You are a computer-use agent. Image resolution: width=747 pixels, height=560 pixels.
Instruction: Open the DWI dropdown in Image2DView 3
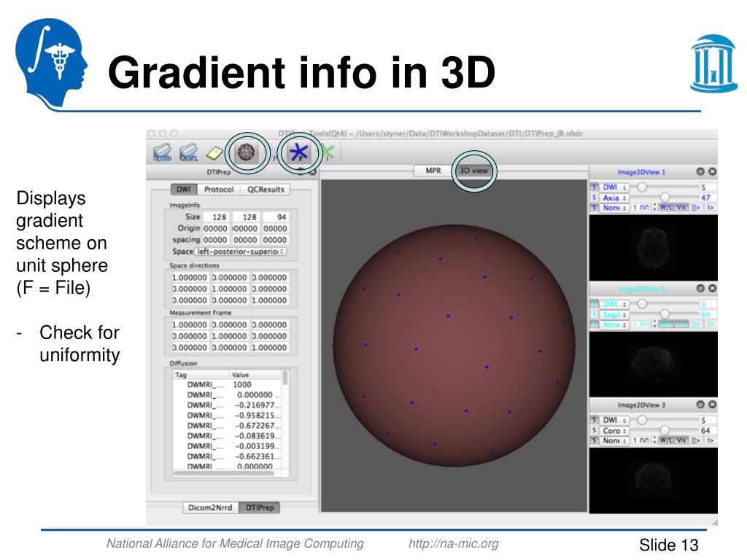click(x=614, y=420)
